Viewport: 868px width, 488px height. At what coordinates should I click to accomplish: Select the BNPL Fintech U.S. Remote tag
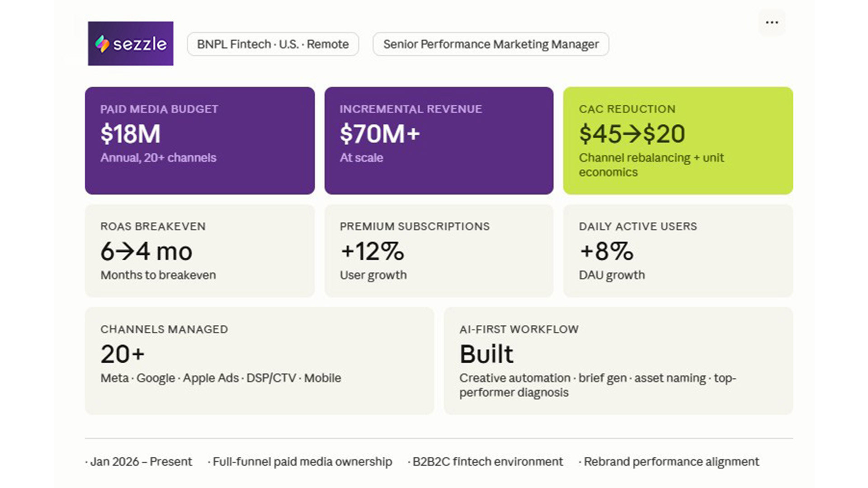click(273, 44)
